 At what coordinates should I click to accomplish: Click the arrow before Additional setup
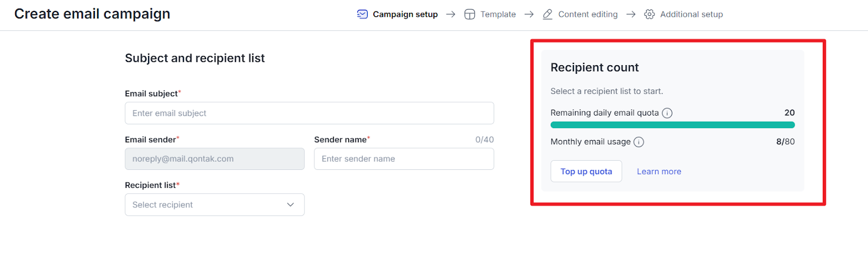point(631,14)
